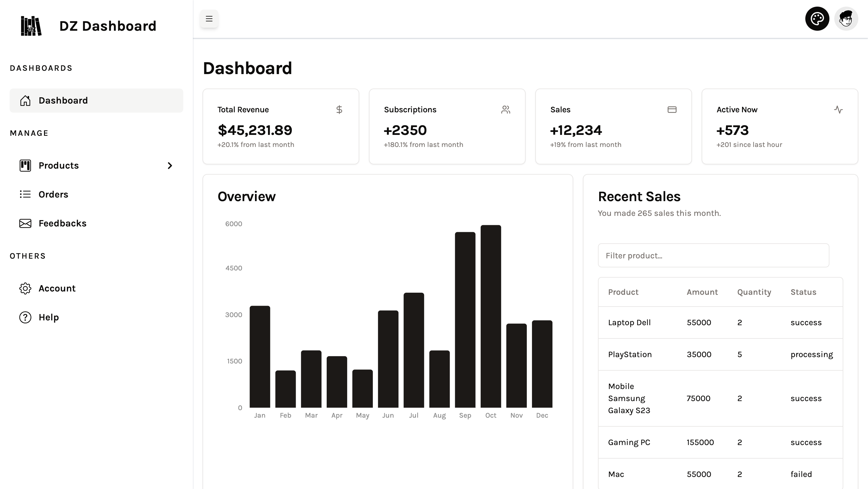This screenshot has height=489, width=868.
Task: Go to Feedbacks in sidebar
Action: pyautogui.click(x=96, y=223)
